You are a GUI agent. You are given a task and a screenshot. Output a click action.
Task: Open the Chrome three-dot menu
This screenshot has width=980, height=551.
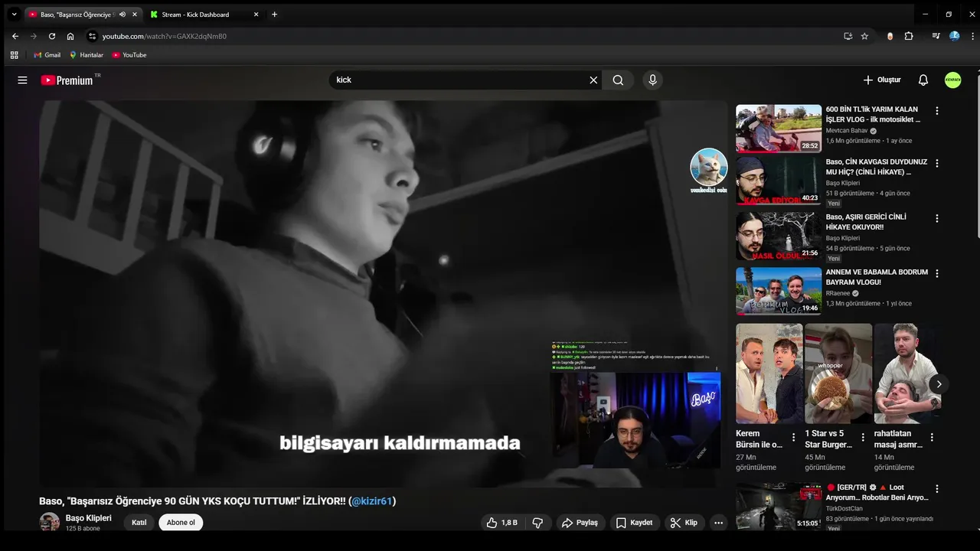coord(971,36)
